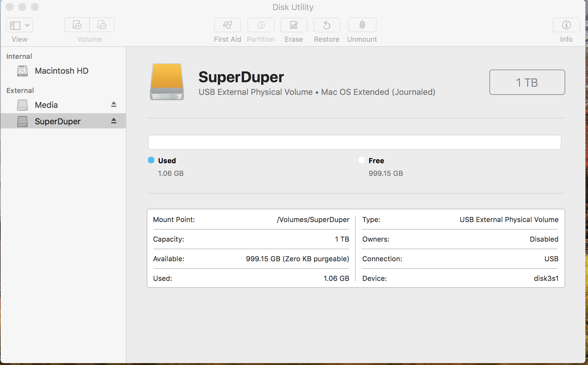This screenshot has width=588, height=365.
Task: Click the add Volume icon
Action: click(x=77, y=25)
